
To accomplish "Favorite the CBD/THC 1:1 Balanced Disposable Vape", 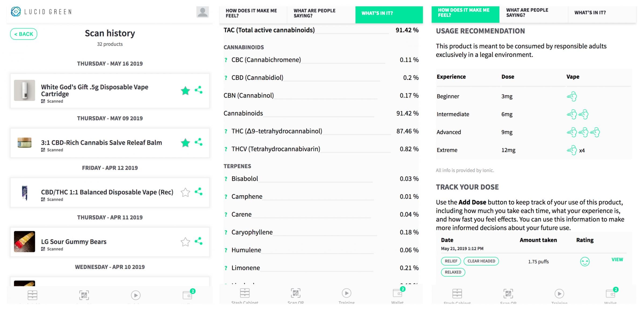I will pyautogui.click(x=185, y=192).
